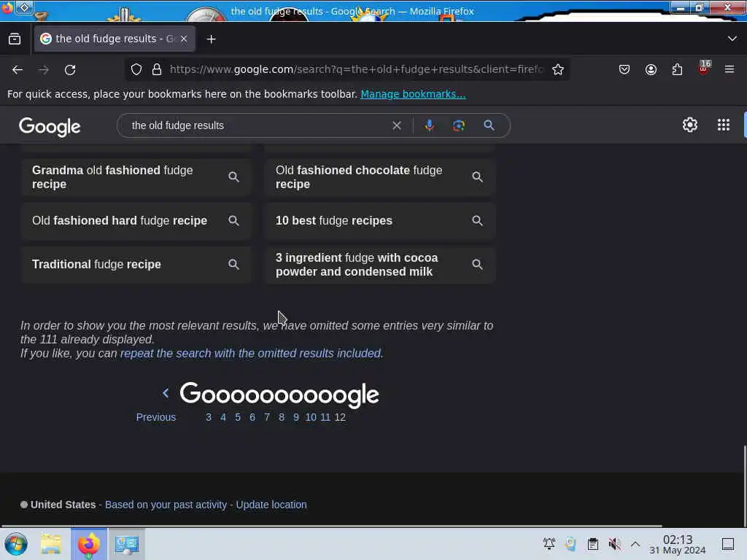Open the extensions puzzle icon

(677, 69)
